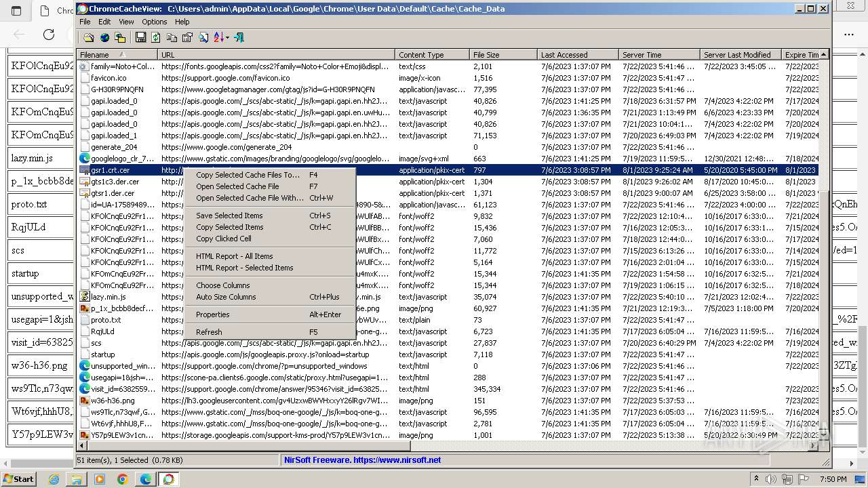Open the sort dropdown arrow in toolbar

(227, 38)
